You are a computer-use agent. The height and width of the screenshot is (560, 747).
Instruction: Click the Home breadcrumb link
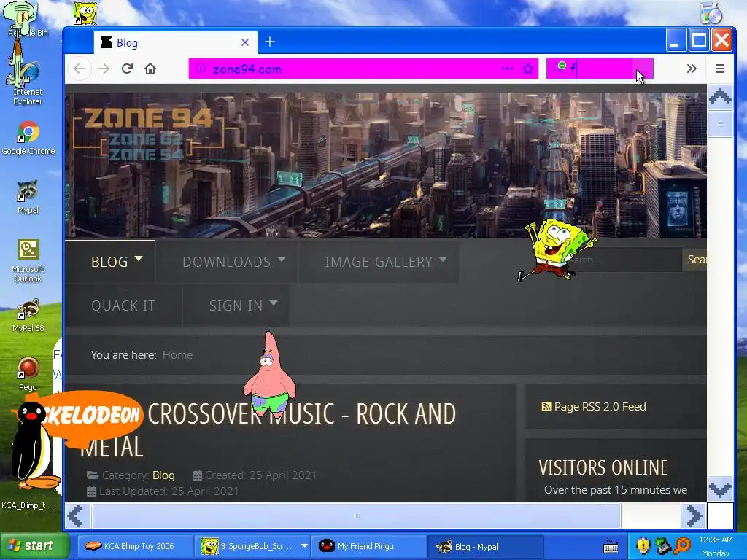pyautogui.click(x=178, y=355)
